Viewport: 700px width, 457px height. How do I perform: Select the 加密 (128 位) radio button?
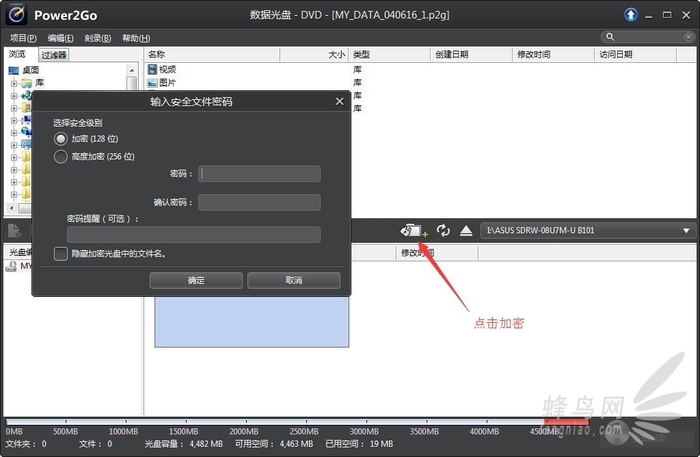click(61, 139)
